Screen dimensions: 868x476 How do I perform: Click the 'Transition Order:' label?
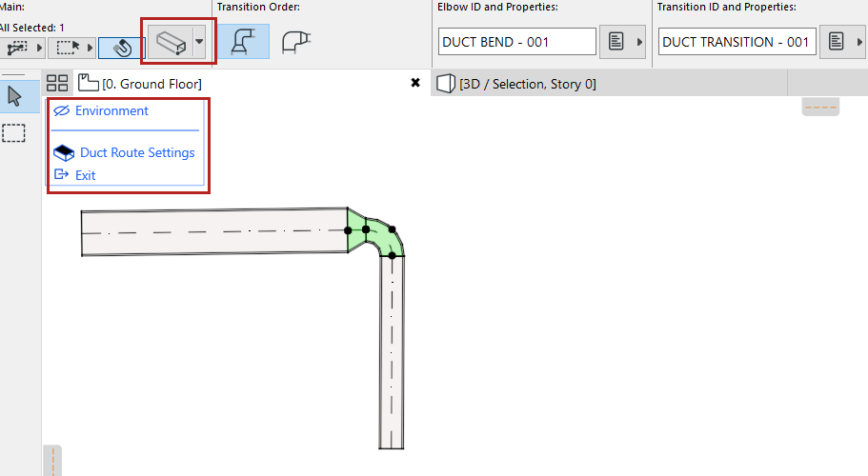[258, 8]
